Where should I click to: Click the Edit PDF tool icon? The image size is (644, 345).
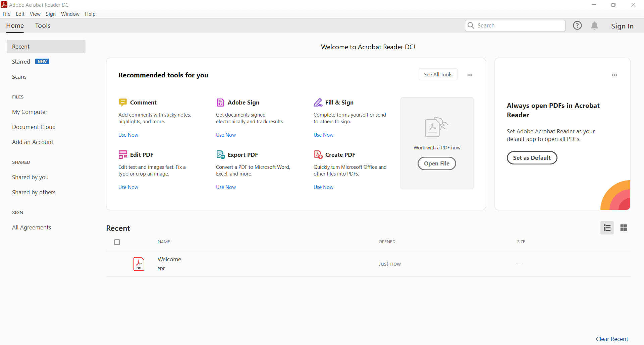(x=123, y=154)
